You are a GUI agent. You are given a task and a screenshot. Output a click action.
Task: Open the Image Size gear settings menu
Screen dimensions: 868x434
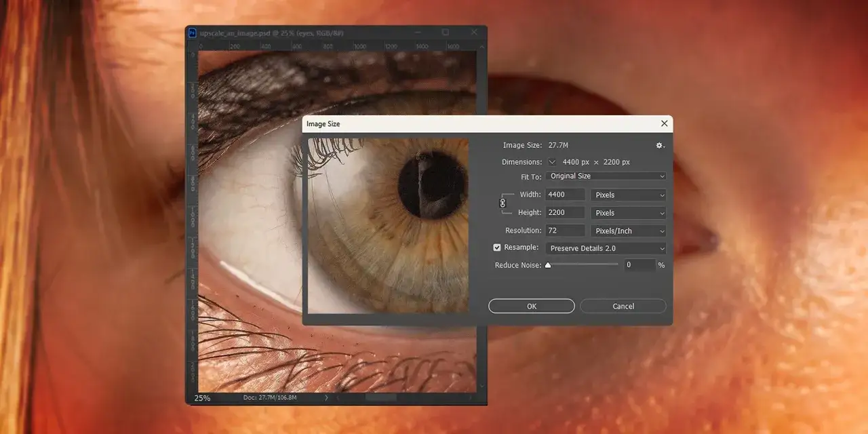click(660, 146)
